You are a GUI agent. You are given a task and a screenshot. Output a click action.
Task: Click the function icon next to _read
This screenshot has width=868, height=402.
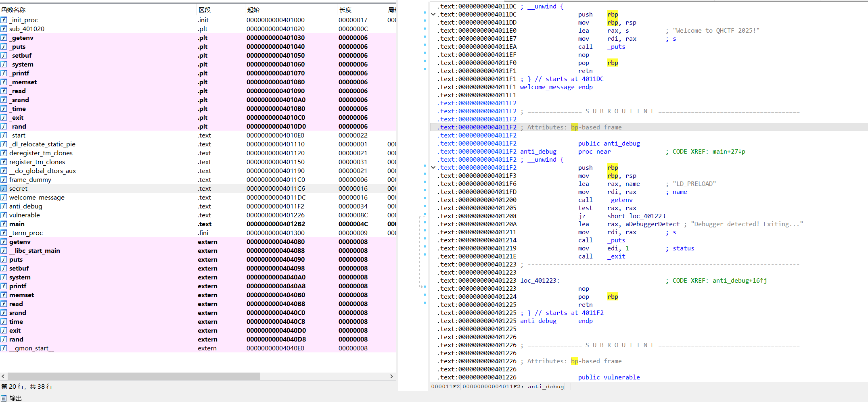click(4, 91)
